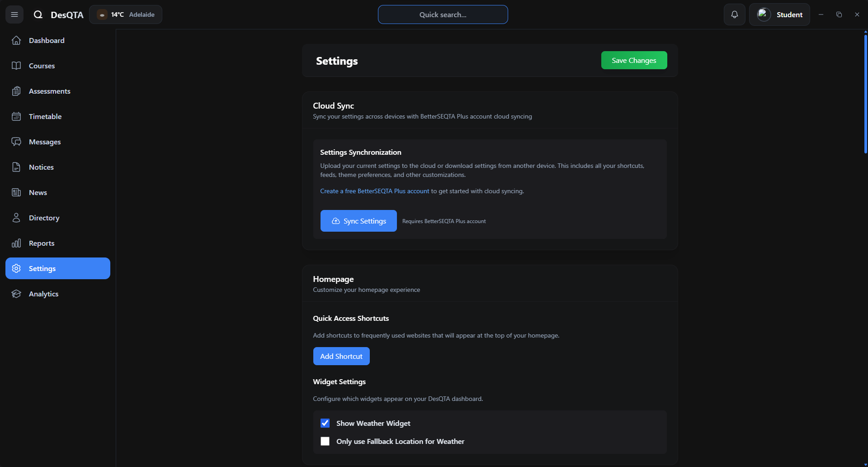The width and height of the screenshot is (868, 467).
Task: Click the Assessments sidebar icon
Action: (16, 91)
